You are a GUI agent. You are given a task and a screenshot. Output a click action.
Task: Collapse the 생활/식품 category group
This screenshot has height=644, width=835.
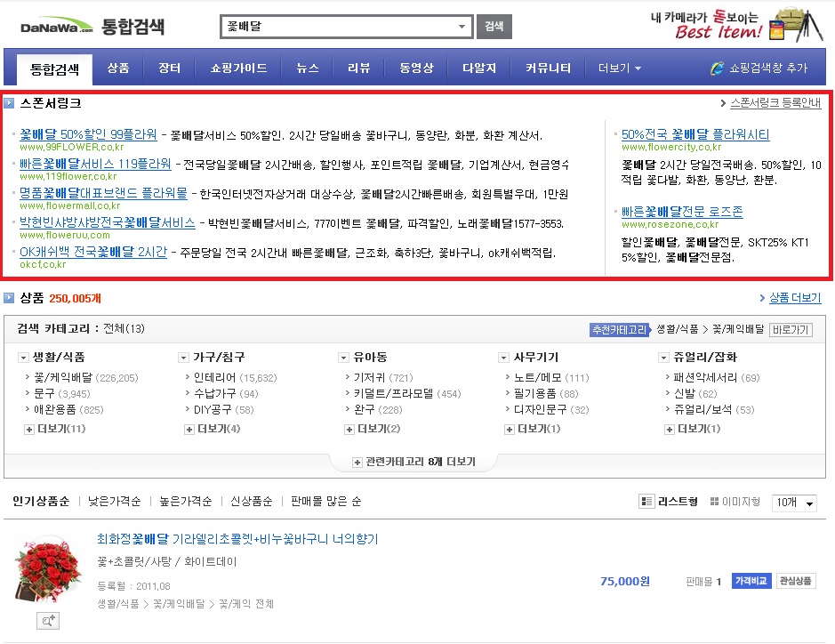coord(23,358)
